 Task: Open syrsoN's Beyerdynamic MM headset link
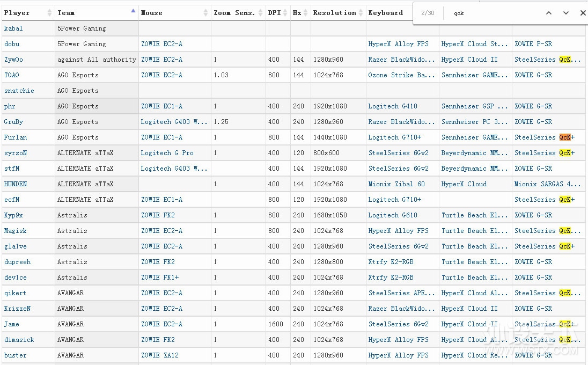(474, 153)
